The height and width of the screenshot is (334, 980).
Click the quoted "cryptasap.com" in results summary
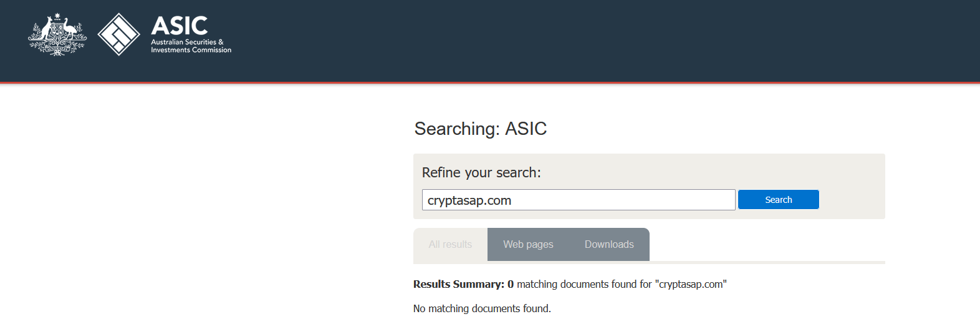tap(692, 285)
